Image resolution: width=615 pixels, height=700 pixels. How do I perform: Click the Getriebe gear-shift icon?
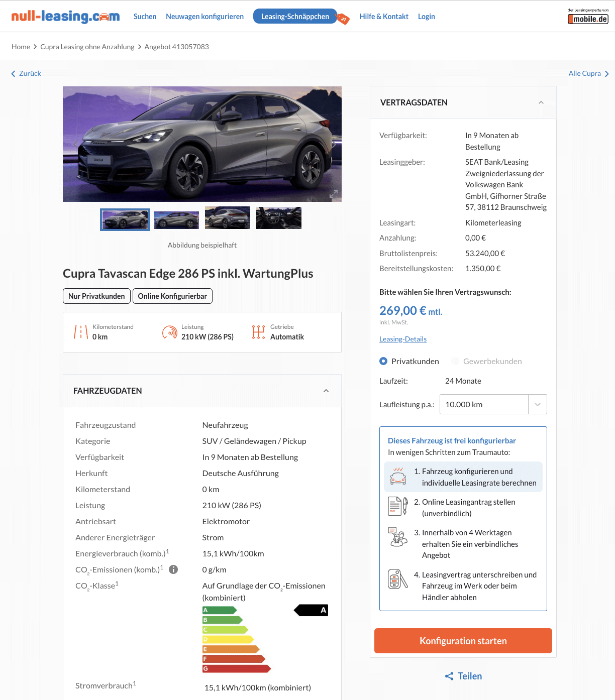258,332
